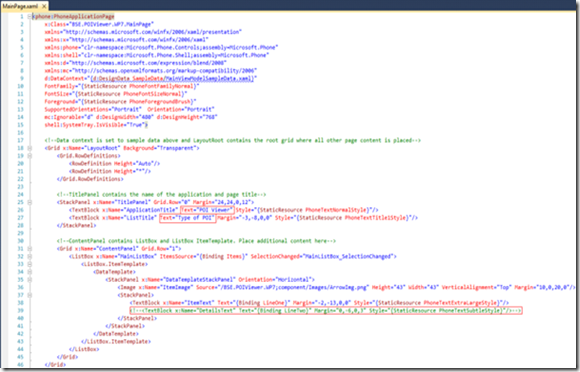Viewport: 580px width, 372px height.
Task: Click d:DesignHeight="768" on line 14
Action: (x=187, y=118)
